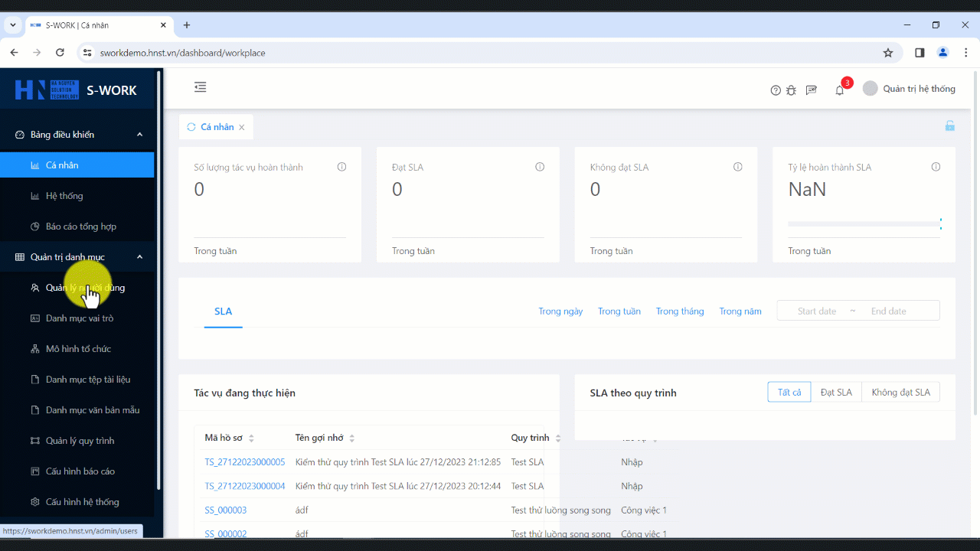Open record TS_27122023000004
Viewport: 980px width, 551px height.
(245, 486)
